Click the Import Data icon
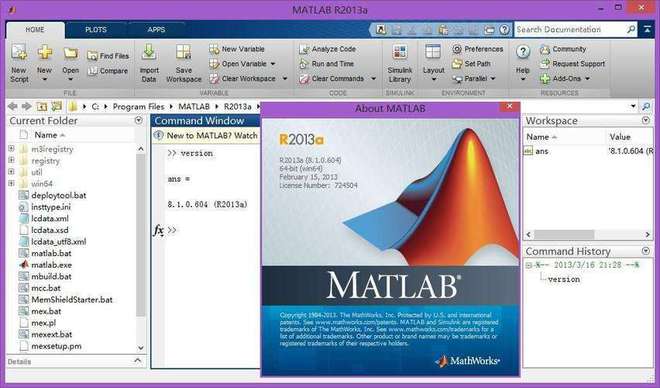The width and height of the screenshot is (660, 388). click(x=149, y=52)
